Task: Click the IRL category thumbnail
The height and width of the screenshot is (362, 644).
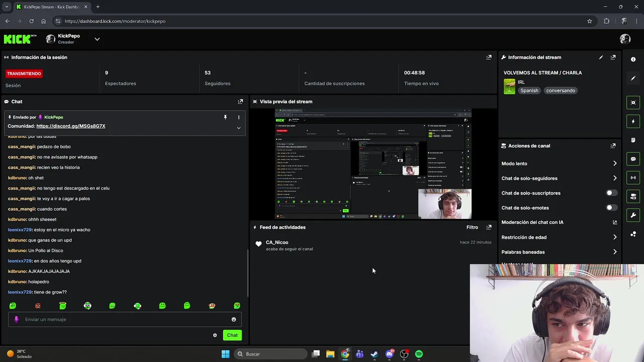Action: 509,86
